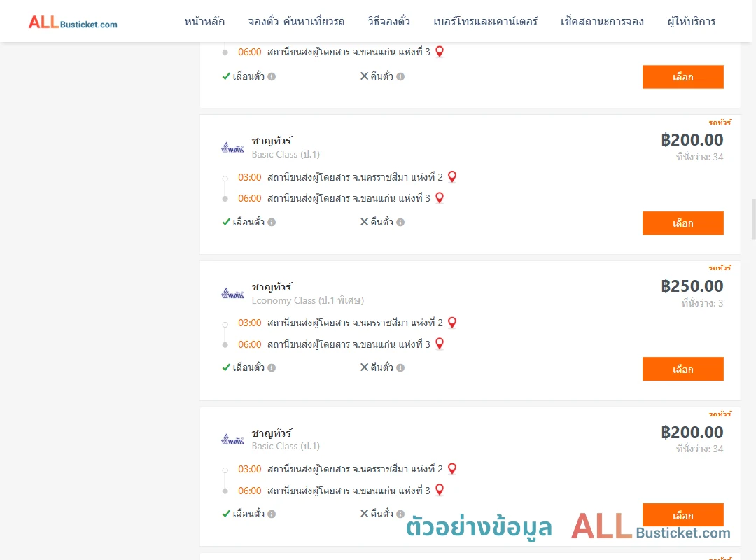Click สถานีขนส่งผู้โดยสาร จ.ขอนแก่น แห่งที่ 3 in Economy card

point(349,344)
